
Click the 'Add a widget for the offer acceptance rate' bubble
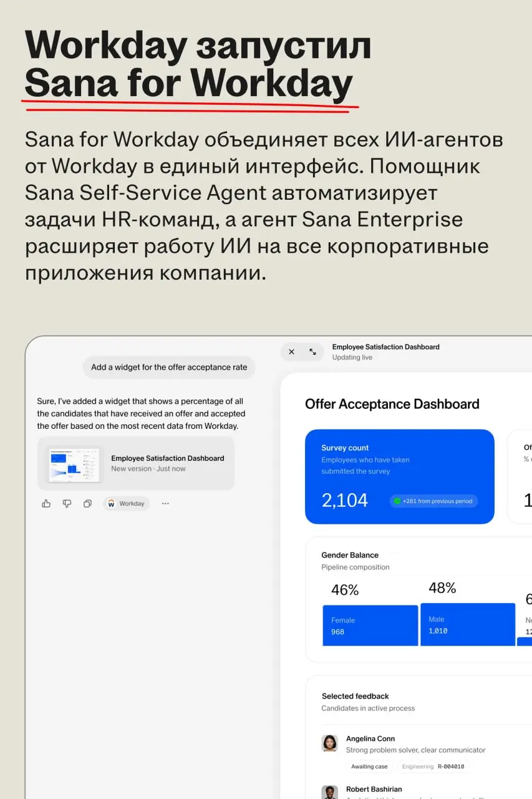pyautogui.click(x=168, y=367)
